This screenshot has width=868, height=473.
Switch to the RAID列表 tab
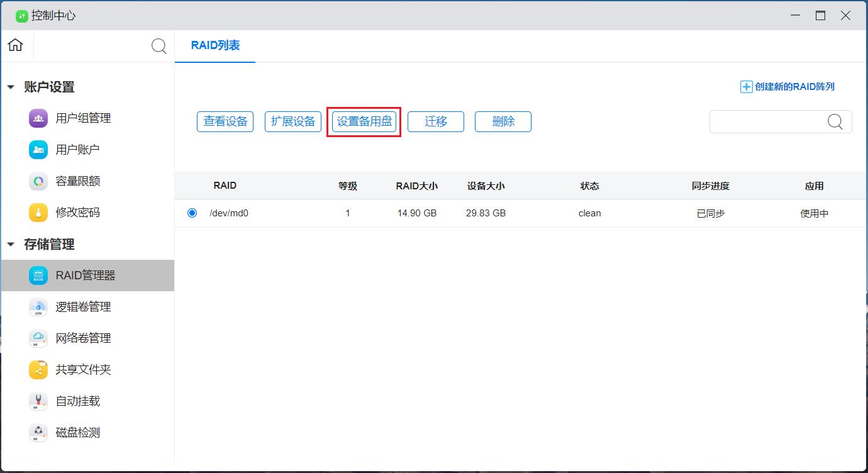[x=215, y=45]
